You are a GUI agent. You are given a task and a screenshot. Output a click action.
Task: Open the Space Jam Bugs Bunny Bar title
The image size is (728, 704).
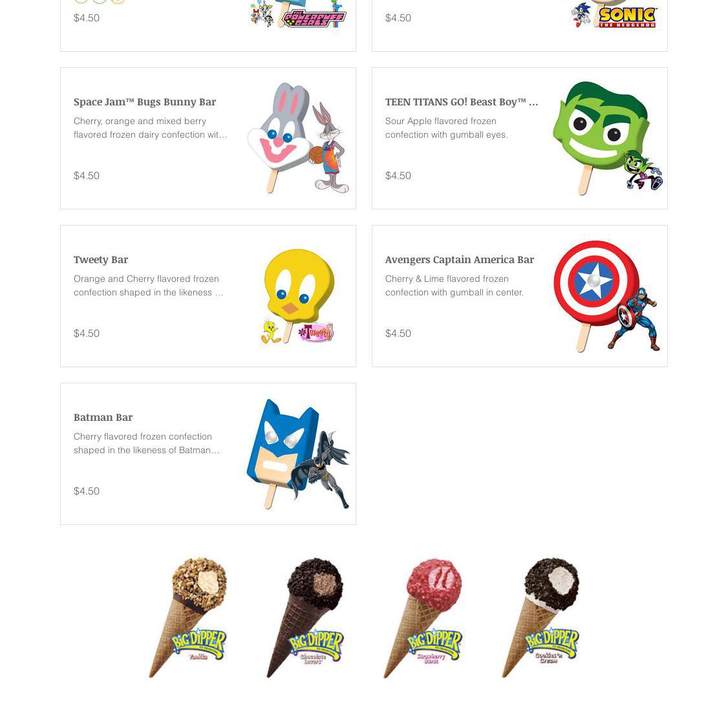tap(144, 101)
